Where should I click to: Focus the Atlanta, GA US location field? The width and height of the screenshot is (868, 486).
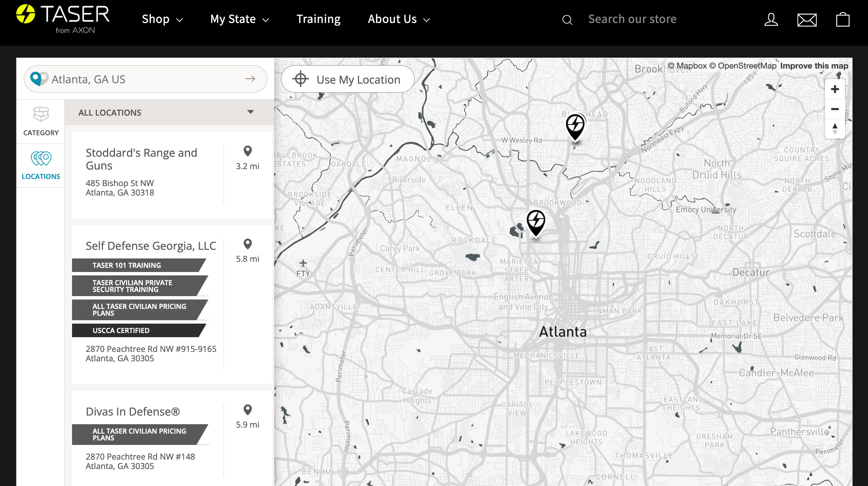click(145, 79)
